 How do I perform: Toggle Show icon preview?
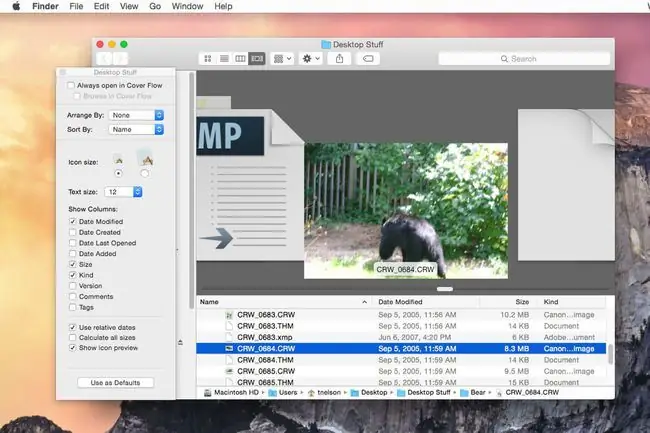tap(73, 348)
